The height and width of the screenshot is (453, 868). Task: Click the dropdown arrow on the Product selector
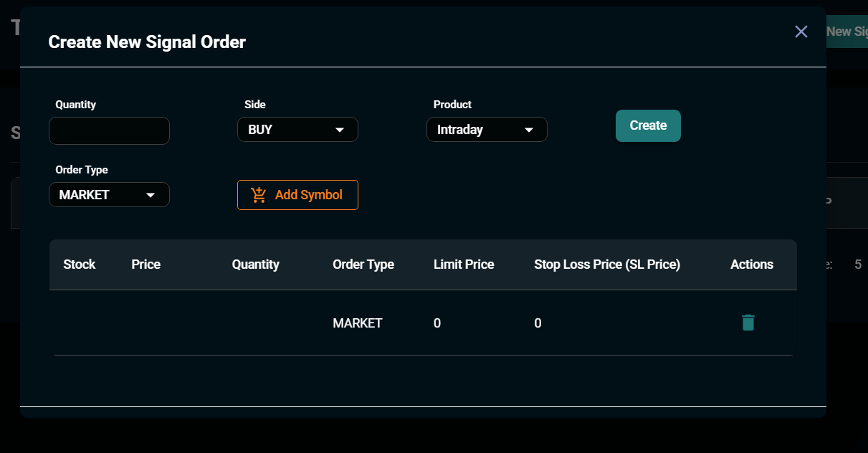pyautogui.click(x=528, y=130)
